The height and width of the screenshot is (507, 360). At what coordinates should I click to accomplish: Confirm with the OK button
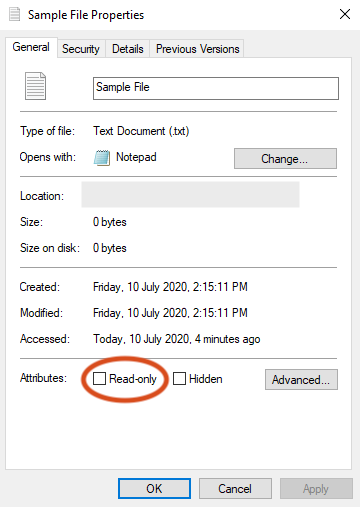154,489
